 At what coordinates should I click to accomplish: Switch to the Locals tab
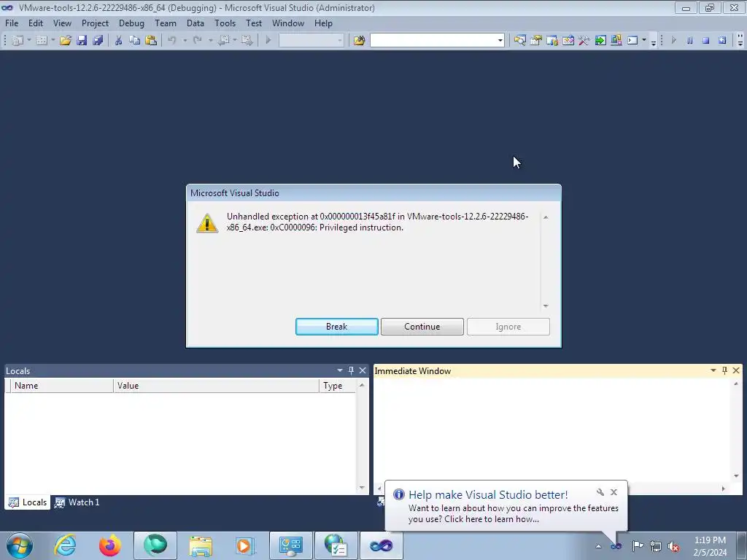28,502
